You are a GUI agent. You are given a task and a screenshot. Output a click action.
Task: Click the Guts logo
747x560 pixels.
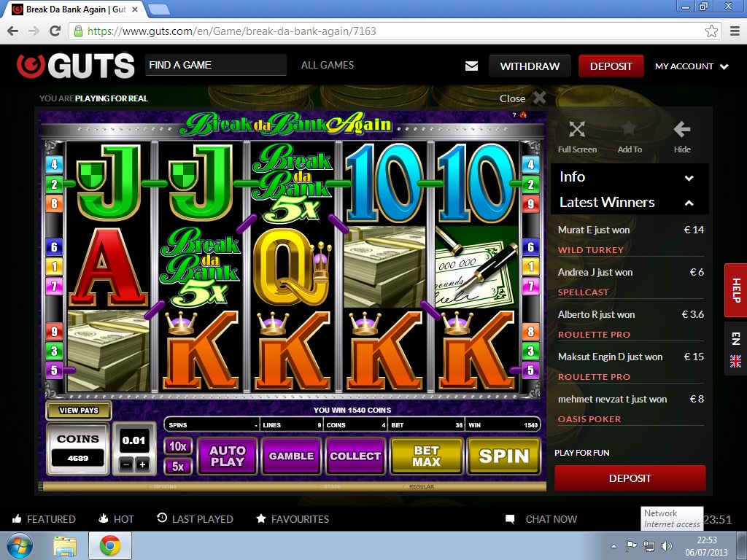(x=76, y=65)
